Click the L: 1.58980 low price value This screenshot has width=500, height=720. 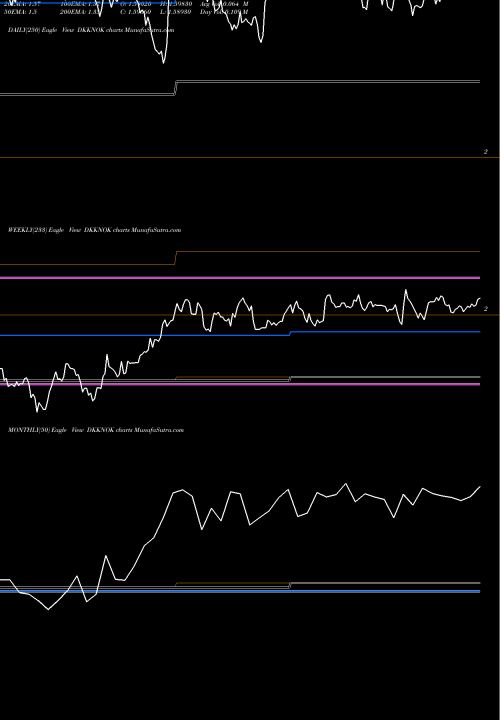point(175,12)
